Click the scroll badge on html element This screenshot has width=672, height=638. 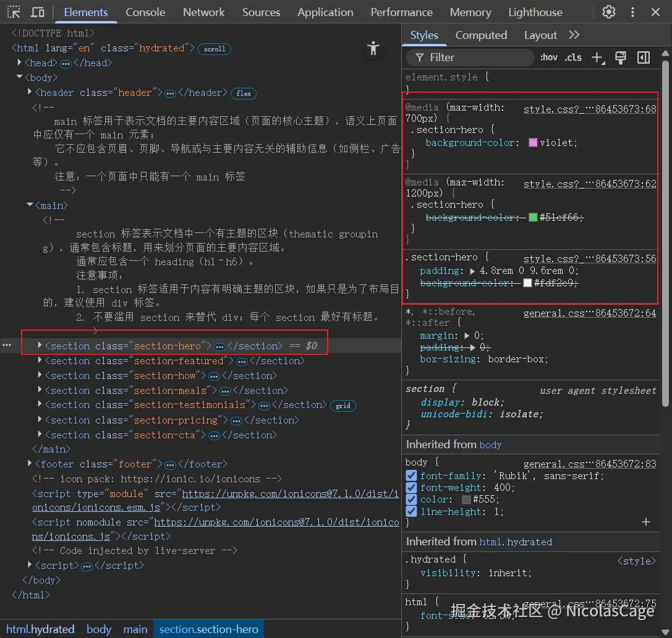(215, 49)
